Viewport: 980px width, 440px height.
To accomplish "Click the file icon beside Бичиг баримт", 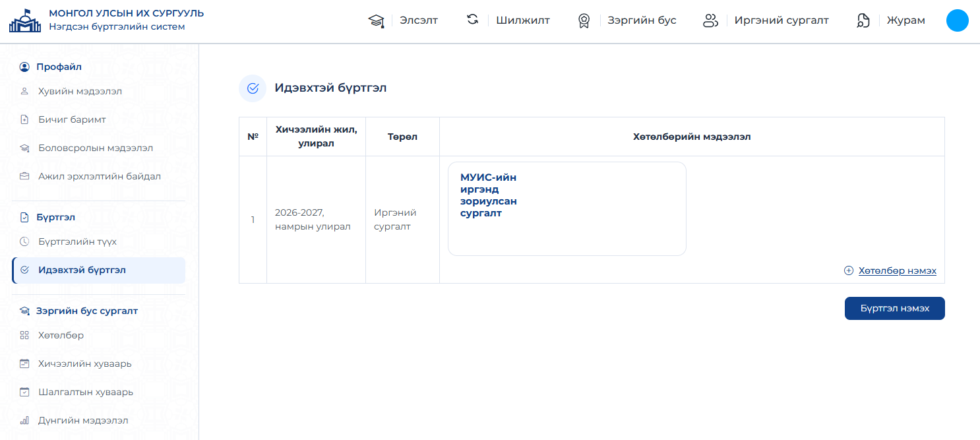I will pos(24,120).
